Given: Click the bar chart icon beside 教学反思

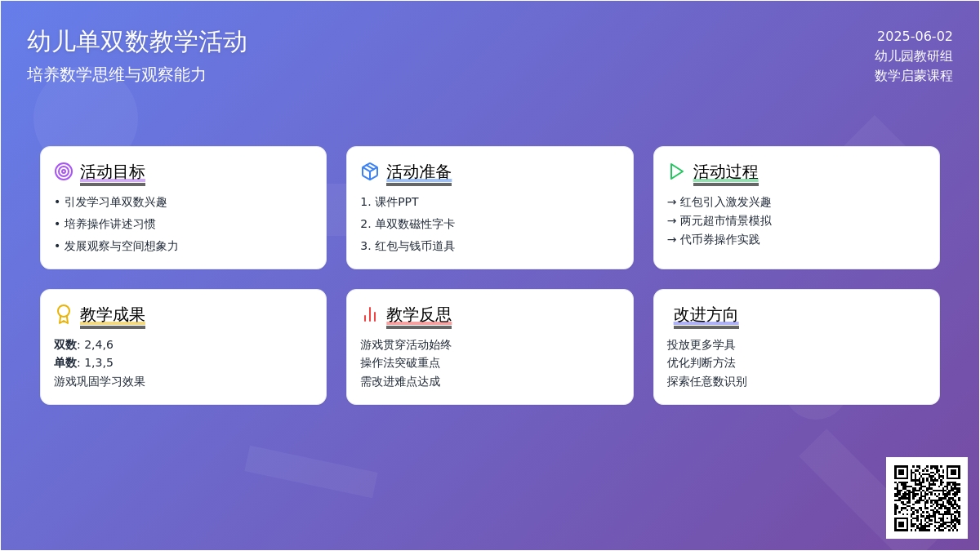Looking at the screenshot, I should click(370, 314).
